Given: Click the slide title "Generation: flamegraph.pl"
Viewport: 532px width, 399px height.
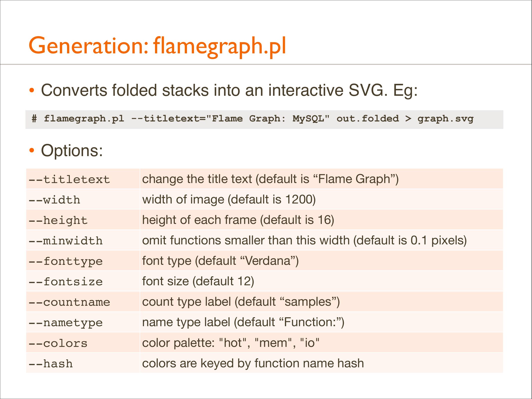Looking at the screenshot, I should [x=157, y=46].
